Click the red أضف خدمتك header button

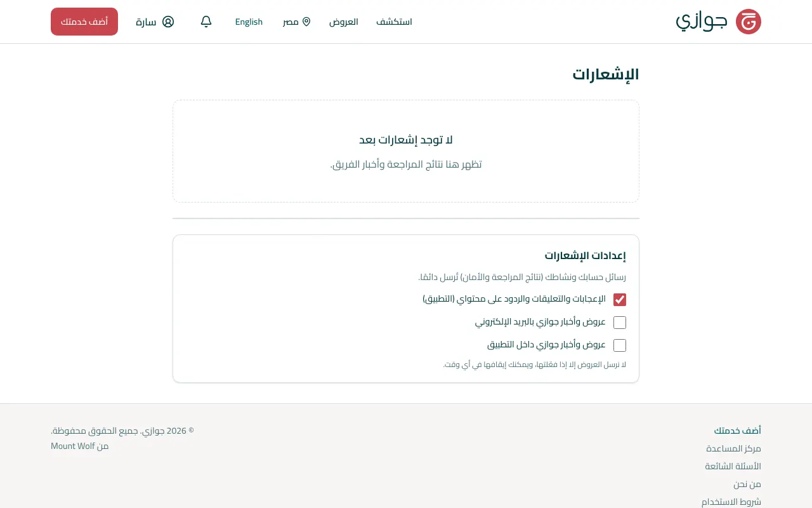84,22
